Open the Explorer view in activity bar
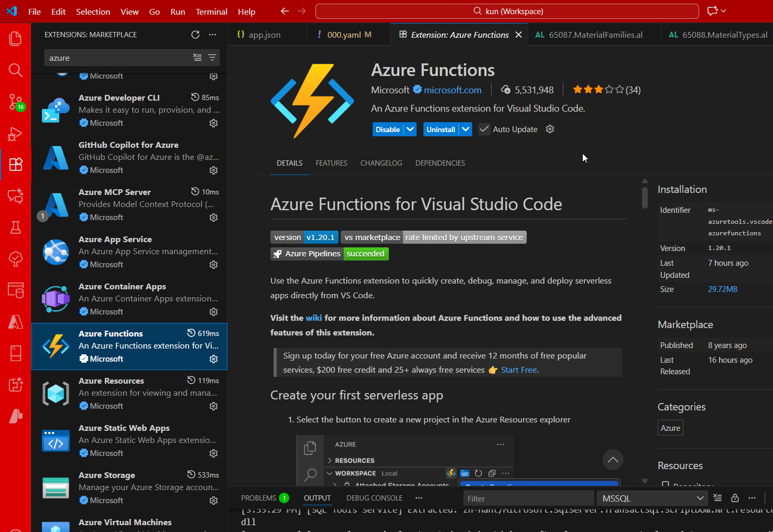Screen dimensions: 773x532 pos(16,39)
